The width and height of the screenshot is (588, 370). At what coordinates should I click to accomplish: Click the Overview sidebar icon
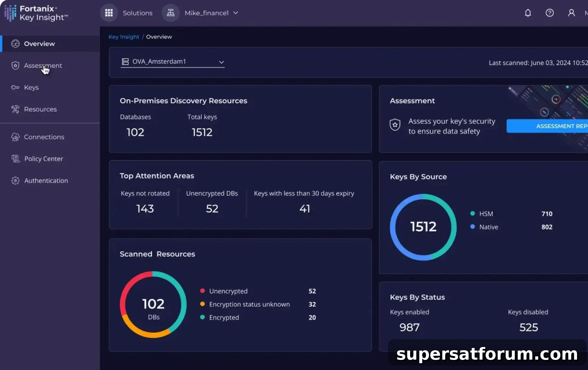(15, 44)
